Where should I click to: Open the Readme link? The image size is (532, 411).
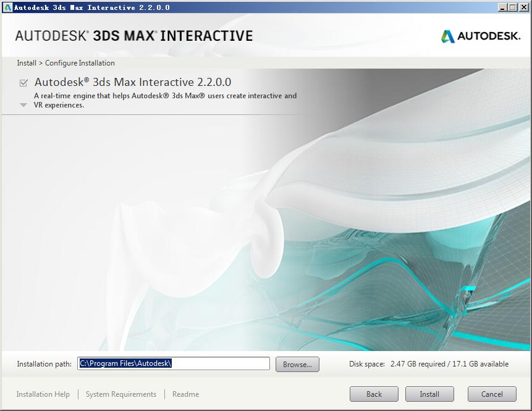(185, 394)
